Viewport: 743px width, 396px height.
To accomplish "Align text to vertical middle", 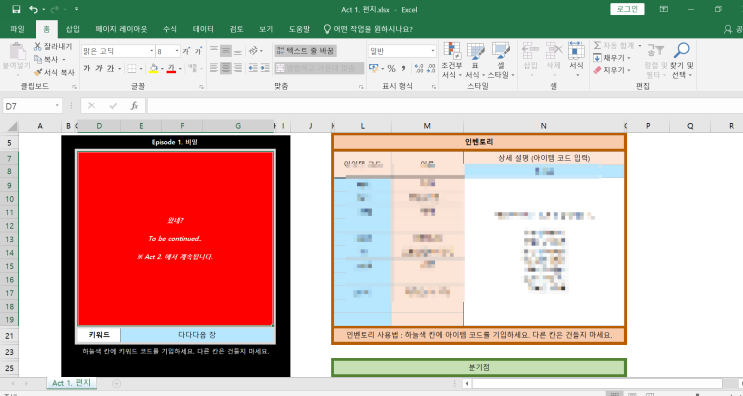I will [226, 51].
